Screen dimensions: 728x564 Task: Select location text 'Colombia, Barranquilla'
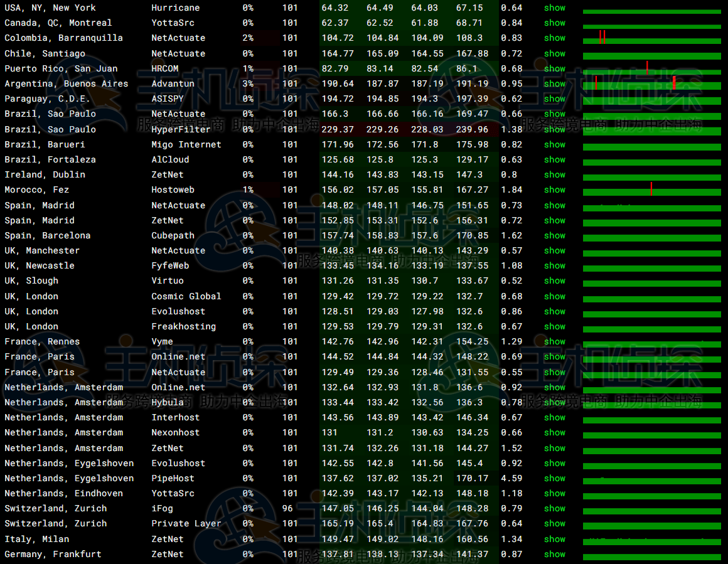click(x=63, y=38)
